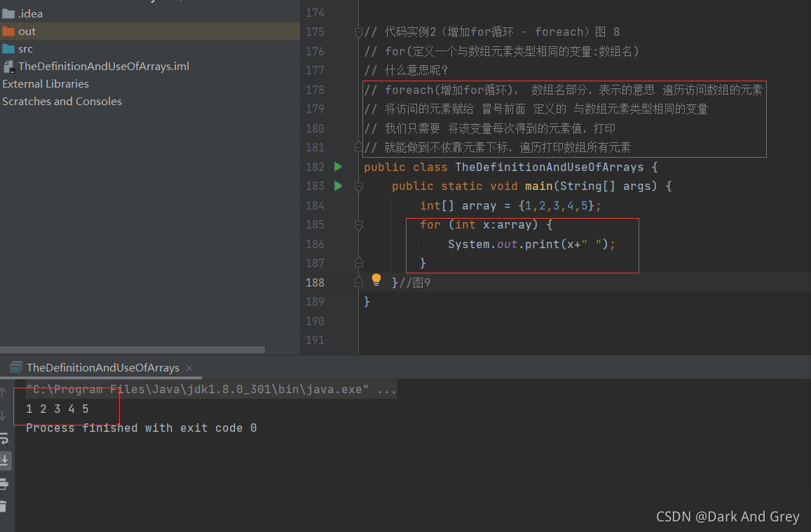Close the TheDefinitionAndUseOfArrays run tab
The width and height of the screenshot is (811, 532).
[189, 367]
